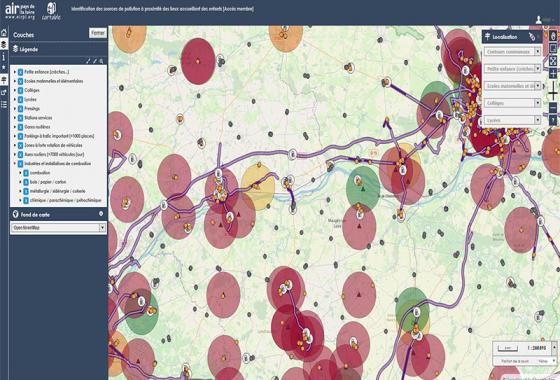Zoom out with the minus map button
This screenshot has width=560, height=380.
(553, 107)
